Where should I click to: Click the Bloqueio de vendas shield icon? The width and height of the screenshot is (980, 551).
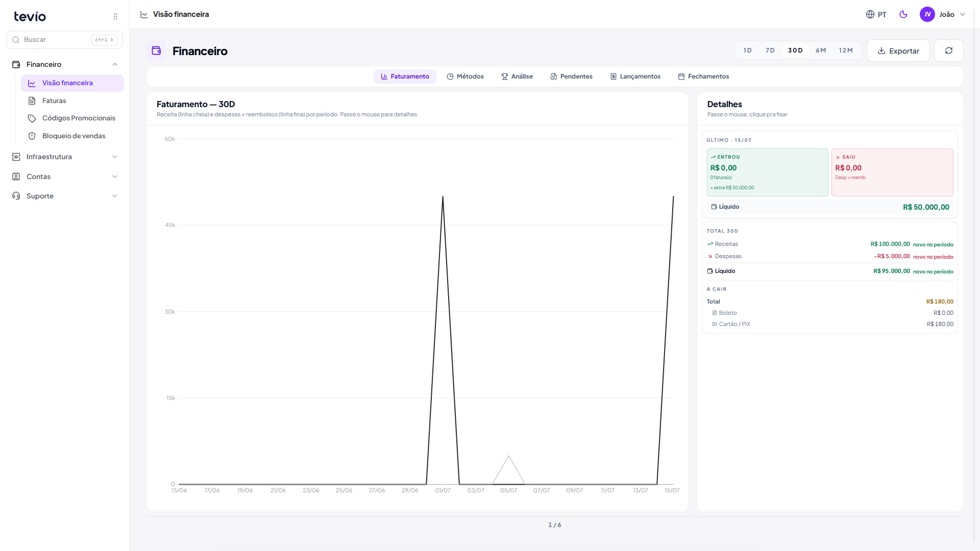click(32, 136)
